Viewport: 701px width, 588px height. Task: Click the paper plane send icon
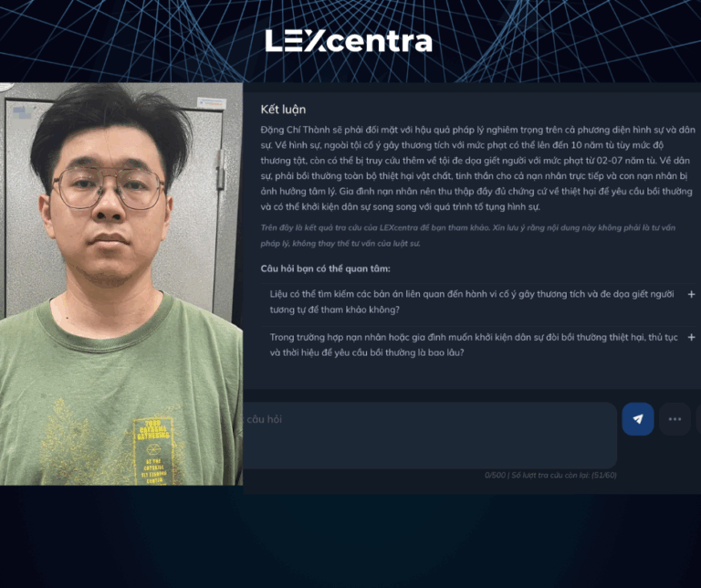[637, 419]
